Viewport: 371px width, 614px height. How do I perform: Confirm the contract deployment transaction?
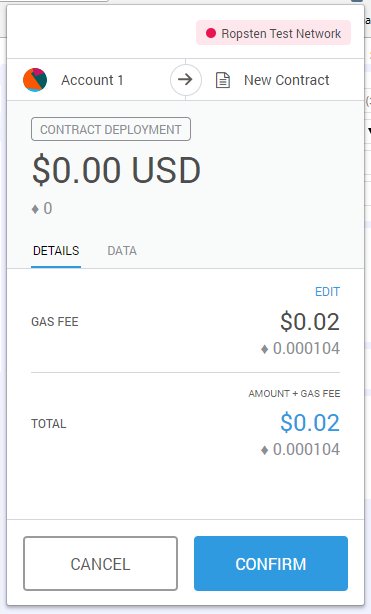pyautogui.click(x=271, y=563)
